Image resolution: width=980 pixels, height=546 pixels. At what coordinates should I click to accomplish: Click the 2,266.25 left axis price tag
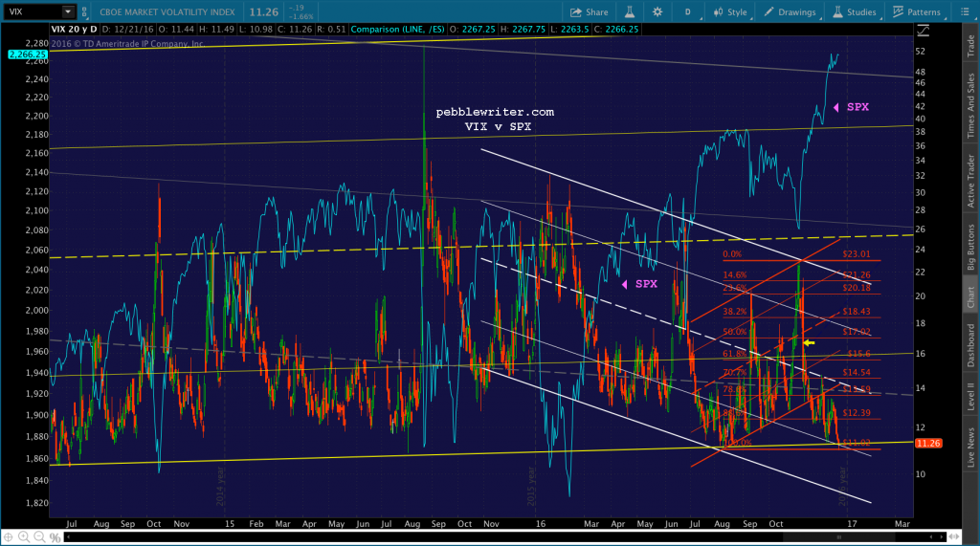28,55
